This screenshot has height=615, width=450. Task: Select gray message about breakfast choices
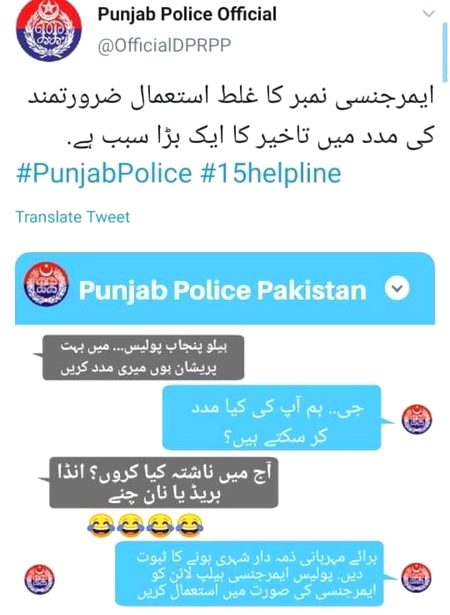pyautogui.click(x=164, y=482)
